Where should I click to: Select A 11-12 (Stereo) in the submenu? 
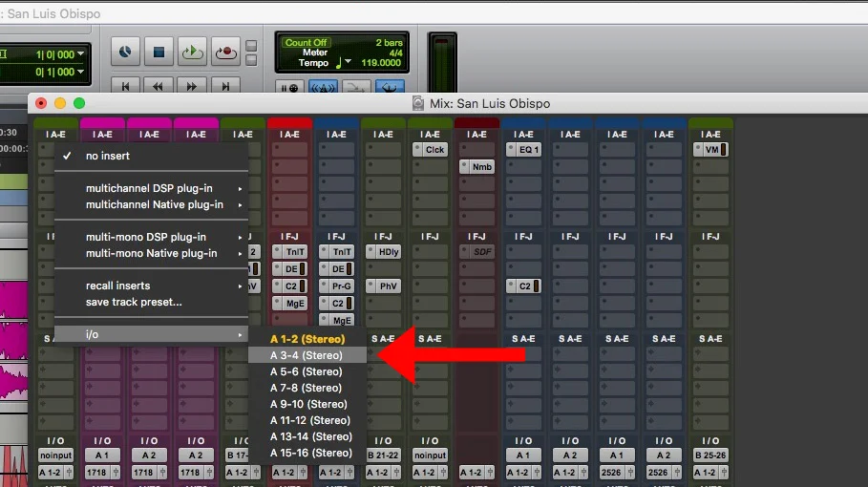tap(307, 420)
